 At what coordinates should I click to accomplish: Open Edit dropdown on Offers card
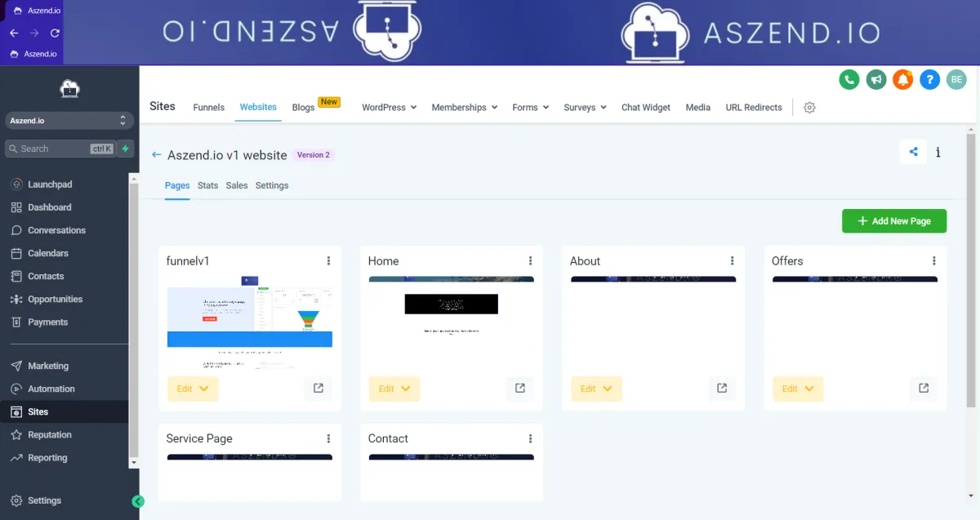coord(798,389)
